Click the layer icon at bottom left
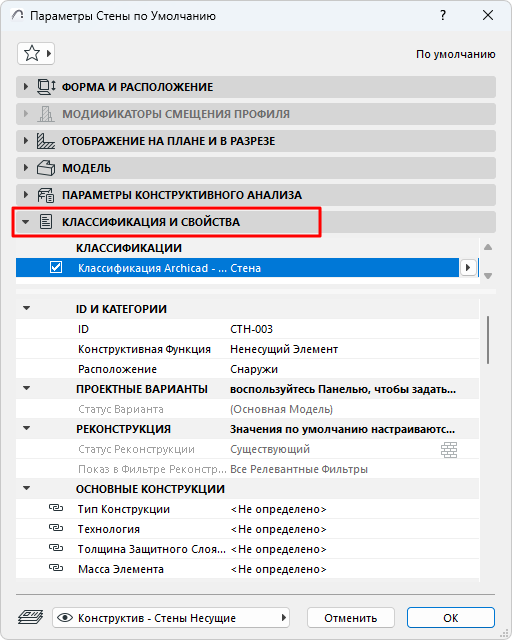The height and width of the screenshot is (640, 512). pyautogui.click(x=31, y=617)
